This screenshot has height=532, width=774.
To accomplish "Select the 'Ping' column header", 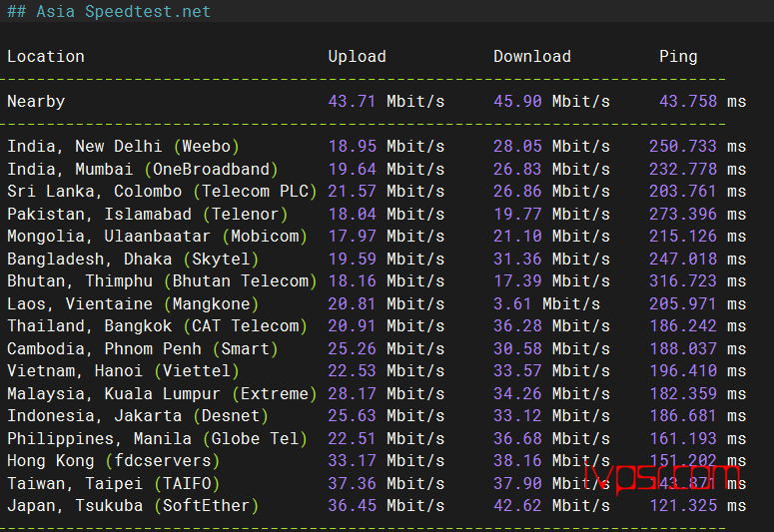I will click(678, 57).
